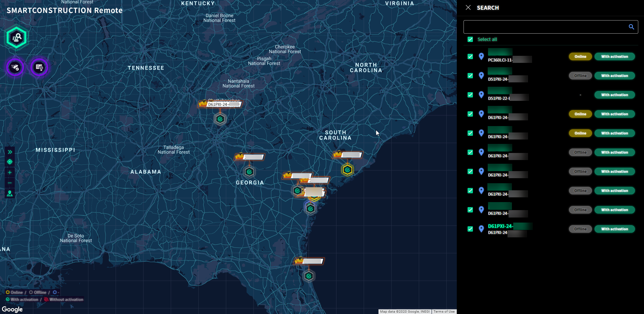The height and width of the screenshot is (314, 644).
Task: Toggle checkbox for D51PXI-22 machine
Action: [470, 95]
